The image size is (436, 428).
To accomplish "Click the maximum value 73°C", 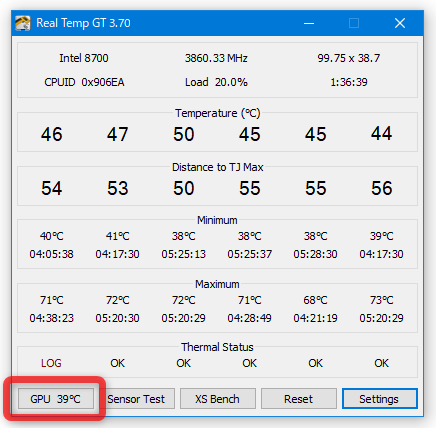I will tap(382, 300).
